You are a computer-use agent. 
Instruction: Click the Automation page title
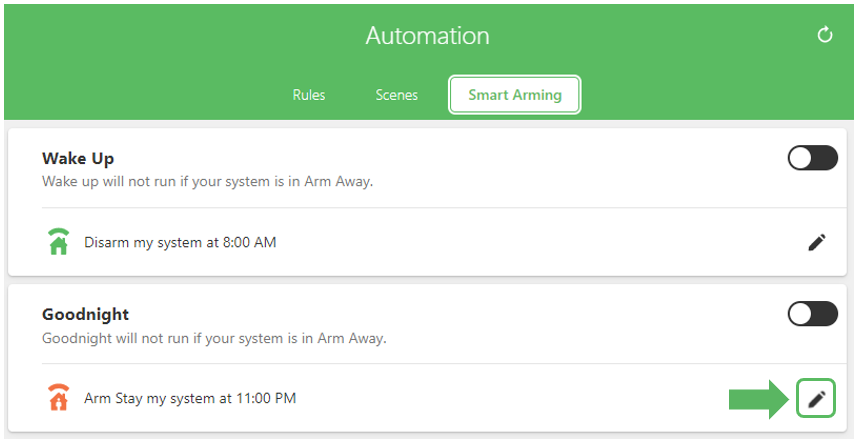tap(427, 36)
